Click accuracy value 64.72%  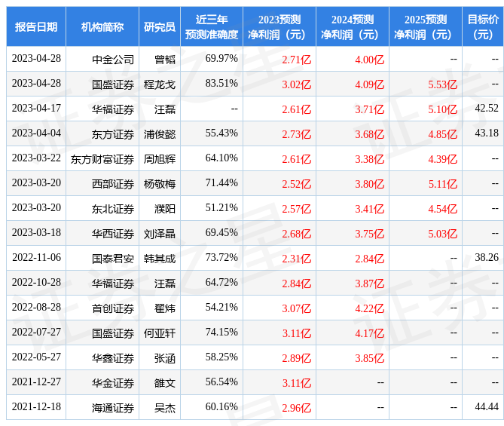coord(221,283)
